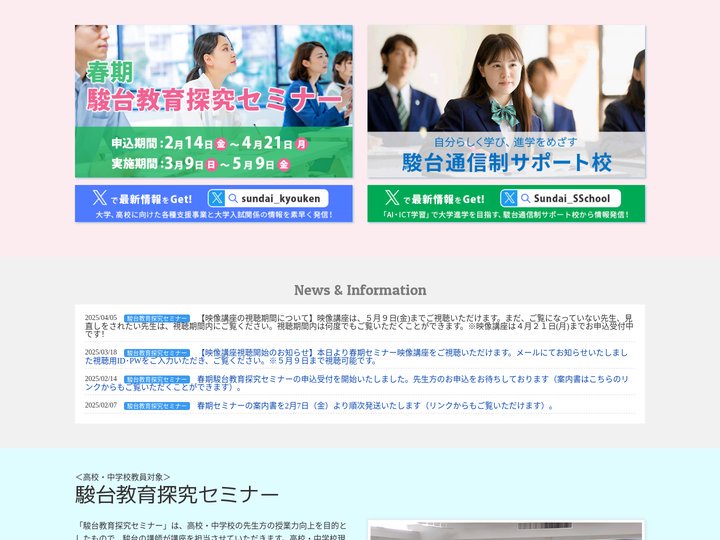This screenshot has width=720, height=540.
Task: Click the X logo on the blue sundai_kyouken banner
Action: click(x=100, y=197)
